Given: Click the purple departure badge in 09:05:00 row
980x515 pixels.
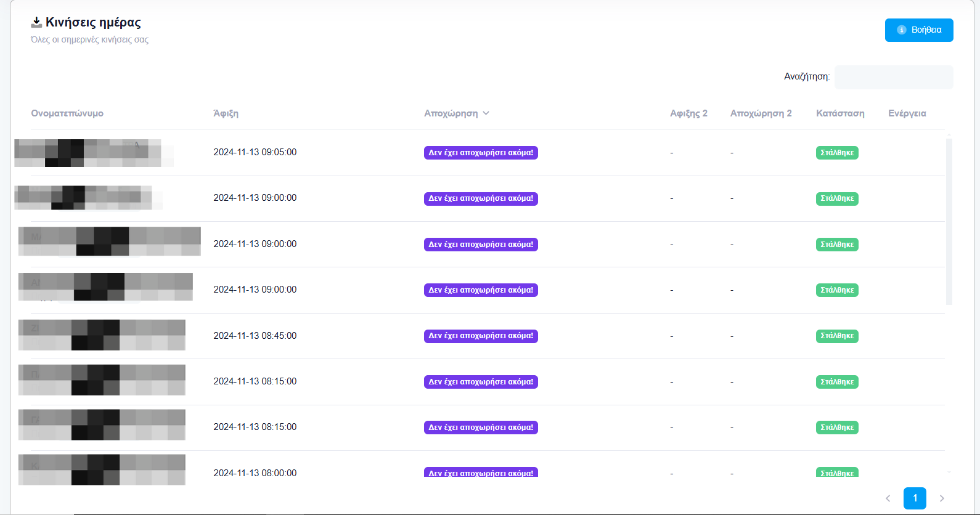Looking at the screenshot, I should [x=481, y=153].
